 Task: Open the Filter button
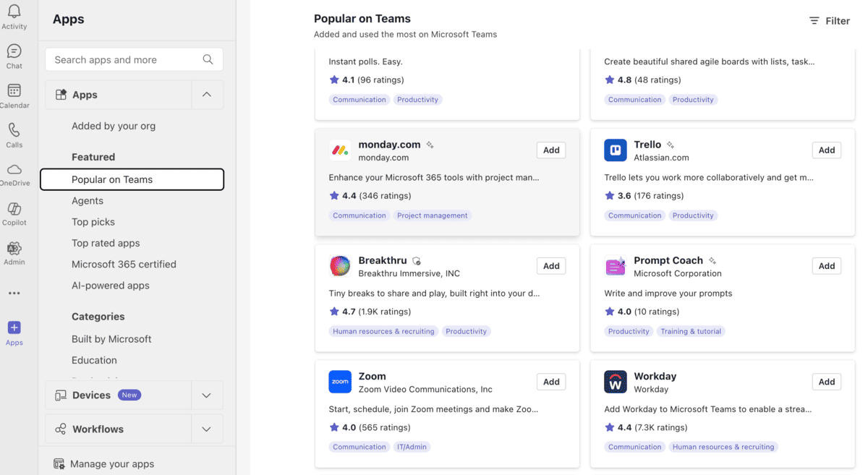pyautogui.click(x=829, y=21)
